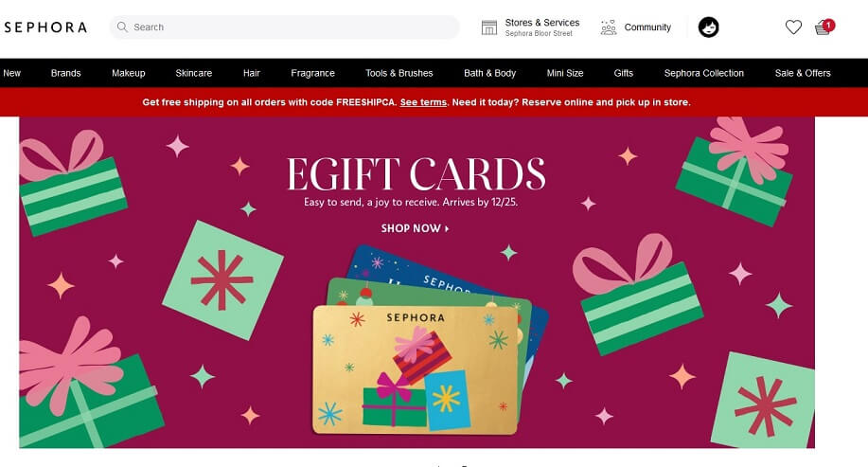Click the red basket count badge

coord(828,25)
